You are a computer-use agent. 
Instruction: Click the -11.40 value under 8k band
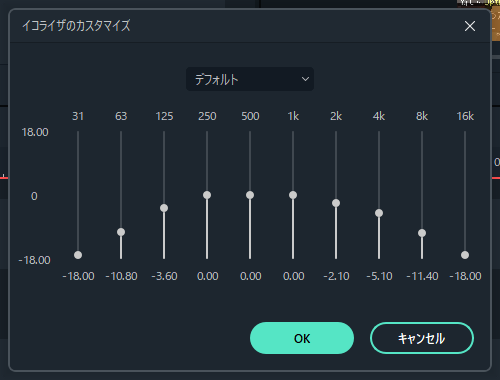tap(422, 276)
